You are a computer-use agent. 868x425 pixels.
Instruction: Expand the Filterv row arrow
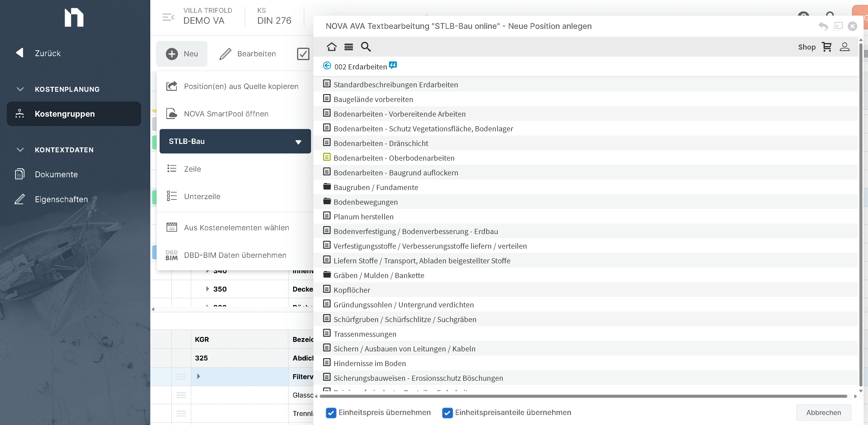(x=198, y=376)
